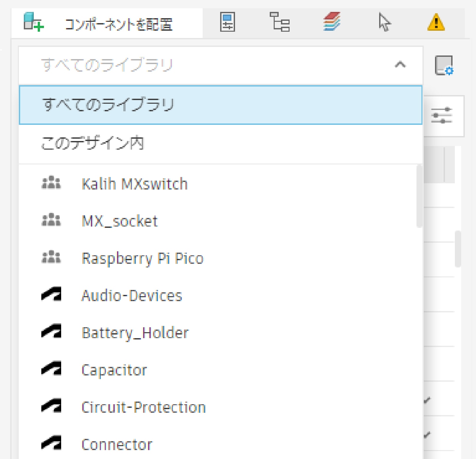The width and height of the screenshot is (476, 459).
Task: Open the warning triangle icon tab
Action: tap(436, 23)
